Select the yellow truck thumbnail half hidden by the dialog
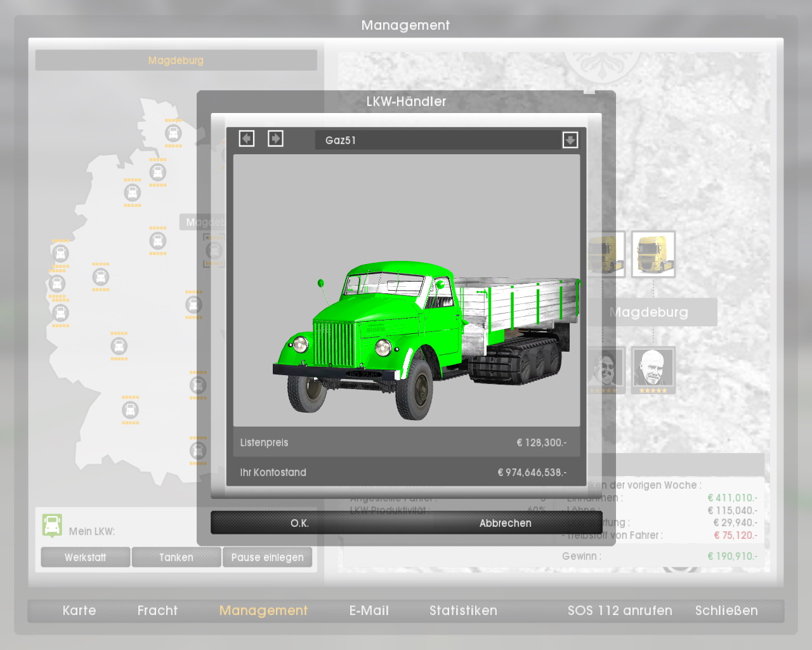The image size is (812, 650). tap(607, 255)
